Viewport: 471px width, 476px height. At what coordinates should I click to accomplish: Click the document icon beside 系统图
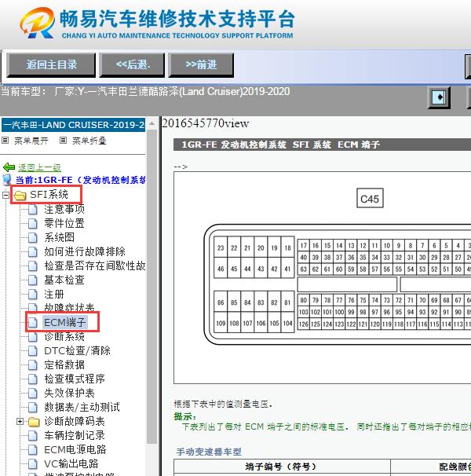[x=33, y=238]
